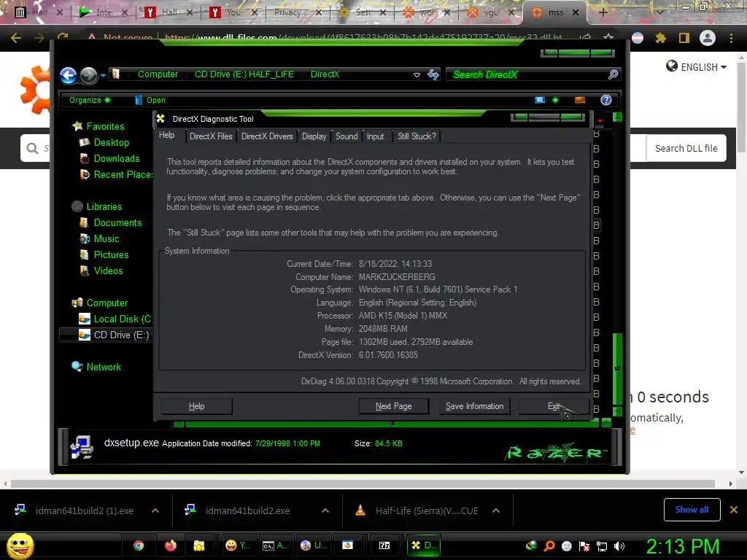This screenshot has width=747, height=560.
Task: Open Chrome profile avatar icon
Action: 708,38
